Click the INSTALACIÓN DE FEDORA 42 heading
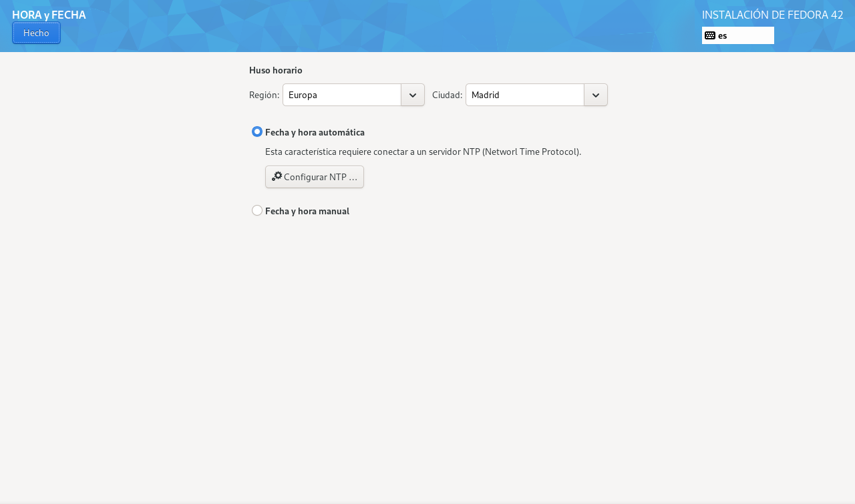The height and width of the screenshot is (504, 855). point(772,15)
